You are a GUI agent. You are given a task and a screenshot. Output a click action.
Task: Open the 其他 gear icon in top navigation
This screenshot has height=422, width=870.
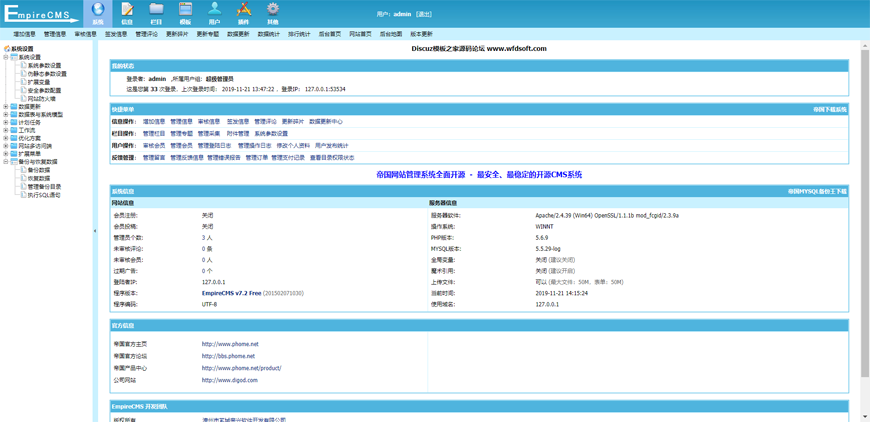(x=272, y=9)
